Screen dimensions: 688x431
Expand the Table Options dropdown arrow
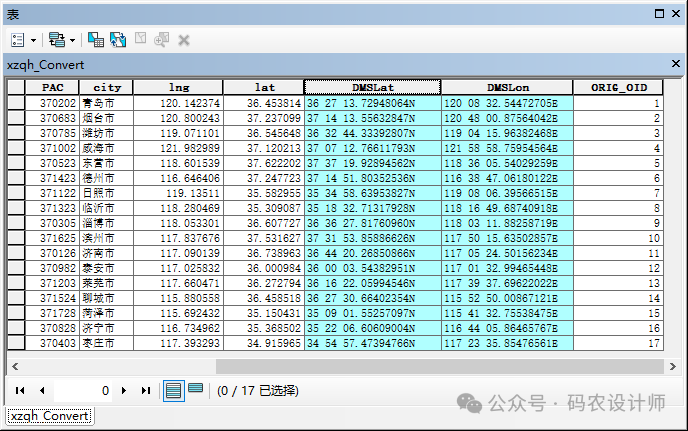[34, 40]
